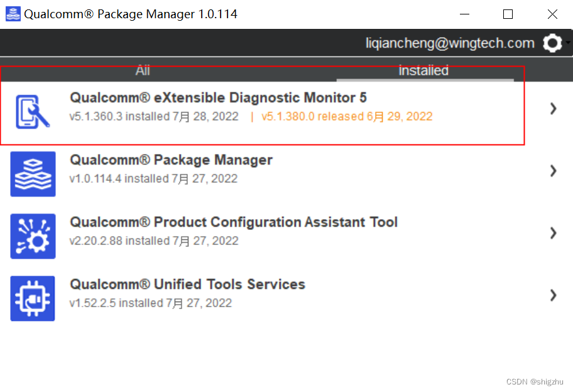The height and width of the screenshot is (392, 573).
Task: Switch to the Installed tab
Action: [x=423, y=71]
